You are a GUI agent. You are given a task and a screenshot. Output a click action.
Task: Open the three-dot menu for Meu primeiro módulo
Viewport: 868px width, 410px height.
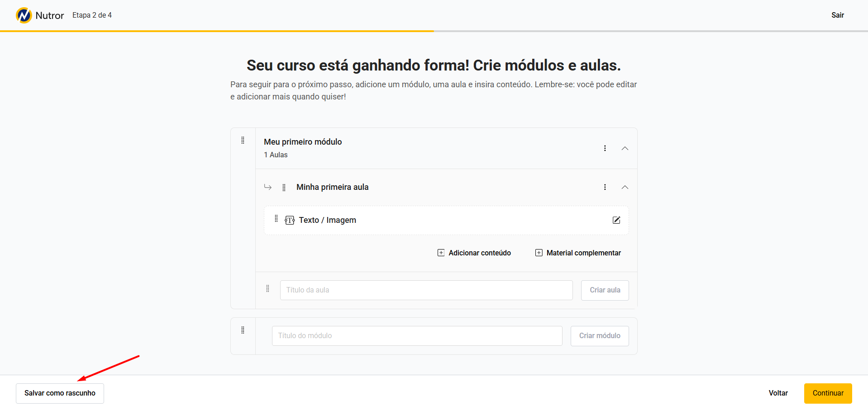(x=605, y=148)
